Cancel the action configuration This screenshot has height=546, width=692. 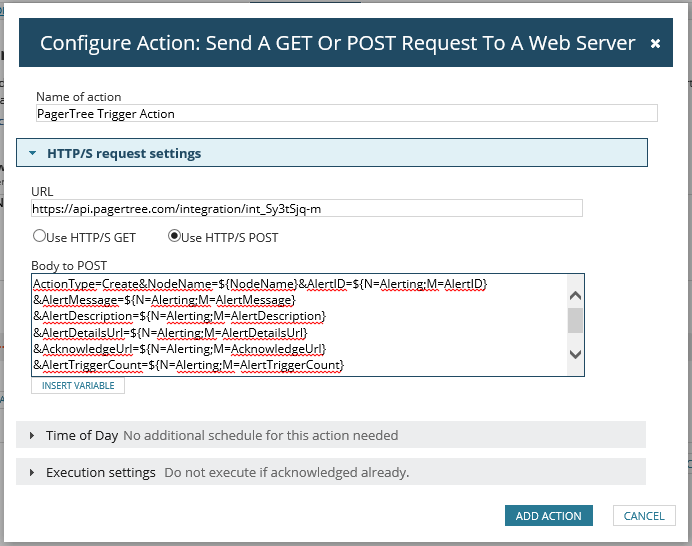coord(644,516)
